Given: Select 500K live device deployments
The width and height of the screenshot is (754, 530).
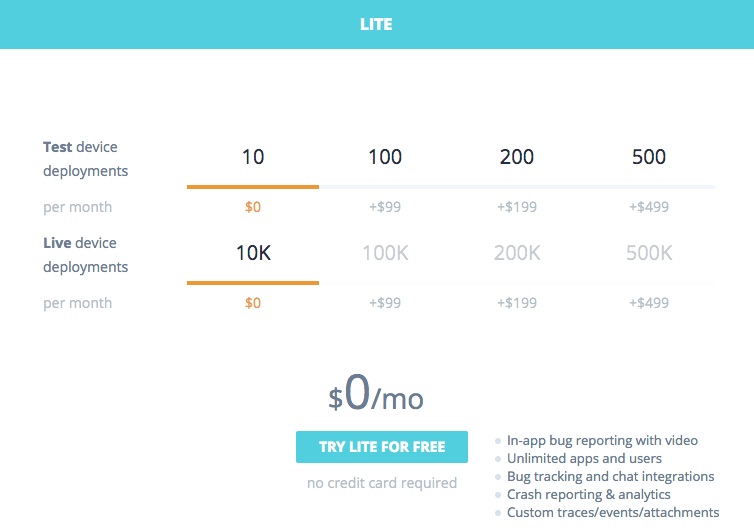Looking at the screenshot, I should click(x=649, y=253).
